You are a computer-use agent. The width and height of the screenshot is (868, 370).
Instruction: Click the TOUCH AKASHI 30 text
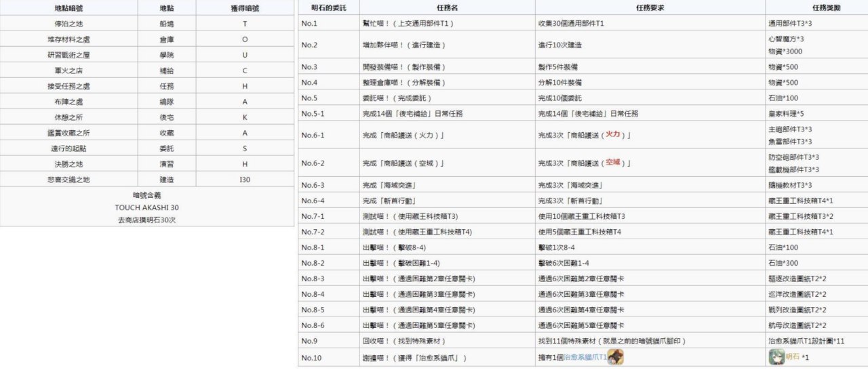146,207
